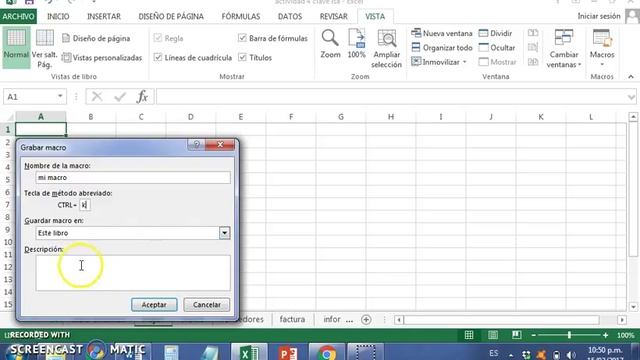Click the formula bar input

point(392,97)
